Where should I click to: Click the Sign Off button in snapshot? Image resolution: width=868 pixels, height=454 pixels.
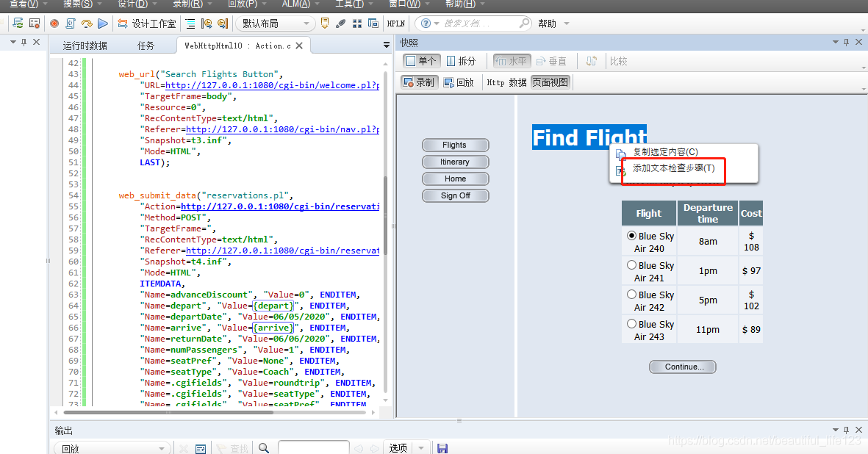click(x=455, y=195)
